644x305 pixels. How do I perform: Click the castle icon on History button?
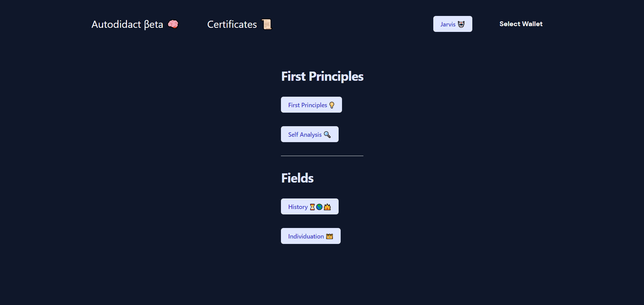(327, 207)
